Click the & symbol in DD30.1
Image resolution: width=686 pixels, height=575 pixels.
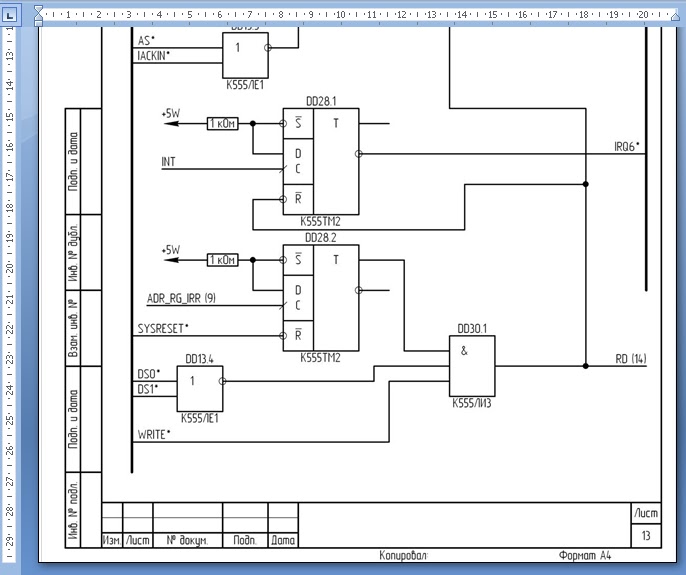(x=464, y=351)
